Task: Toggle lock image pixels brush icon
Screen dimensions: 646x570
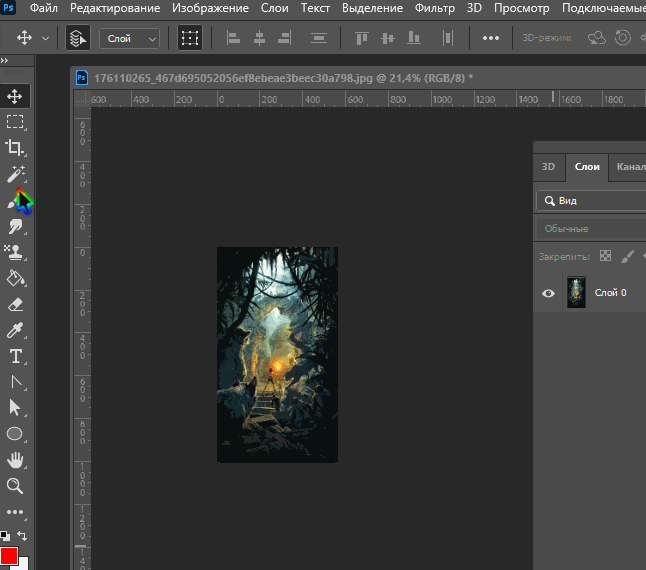Action: [x=627, y=256]
